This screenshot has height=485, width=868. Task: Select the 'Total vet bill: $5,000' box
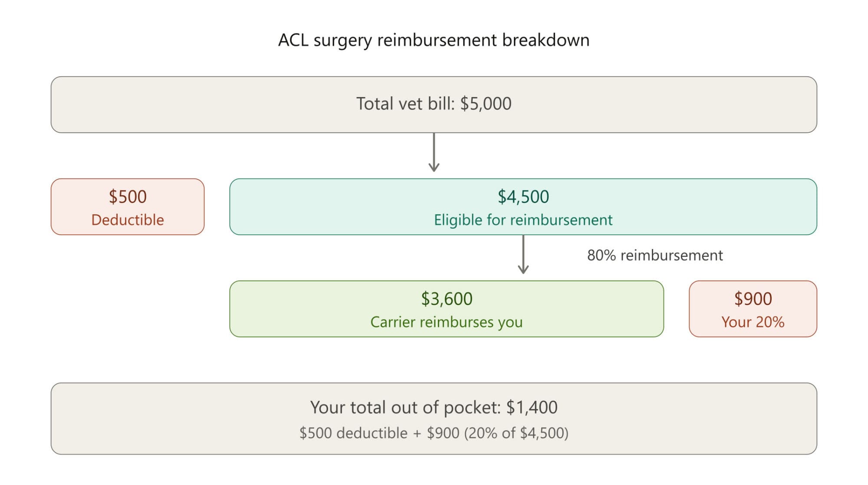(434, 105)
